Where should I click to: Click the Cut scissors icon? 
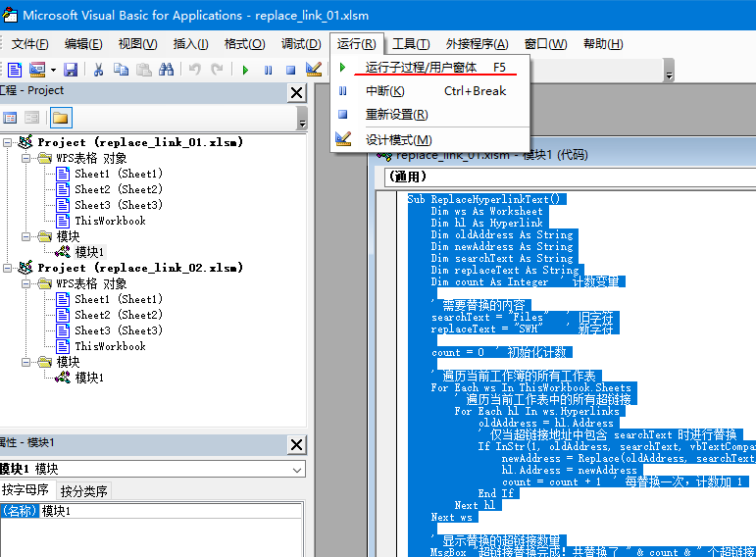(98, 70)
